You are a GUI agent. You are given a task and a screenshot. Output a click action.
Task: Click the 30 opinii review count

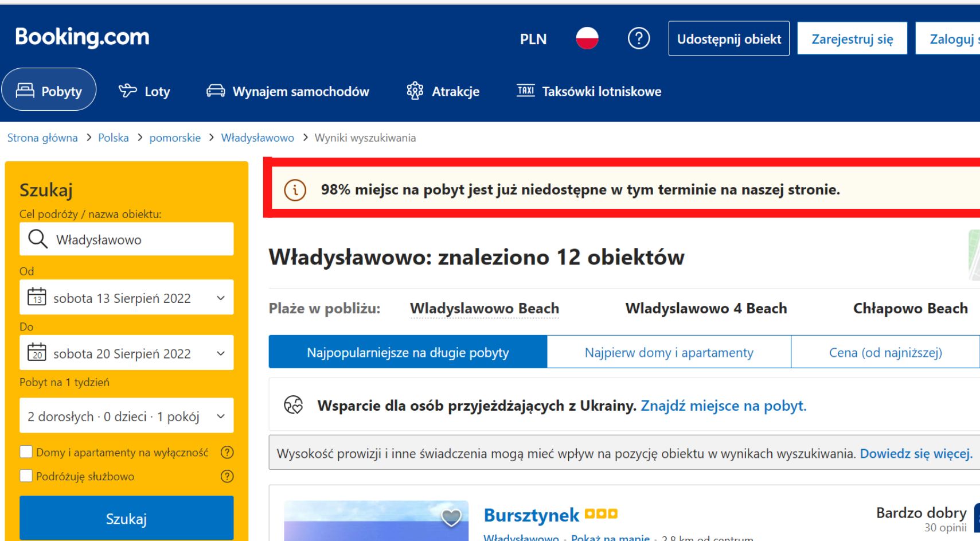click(945, 527)
